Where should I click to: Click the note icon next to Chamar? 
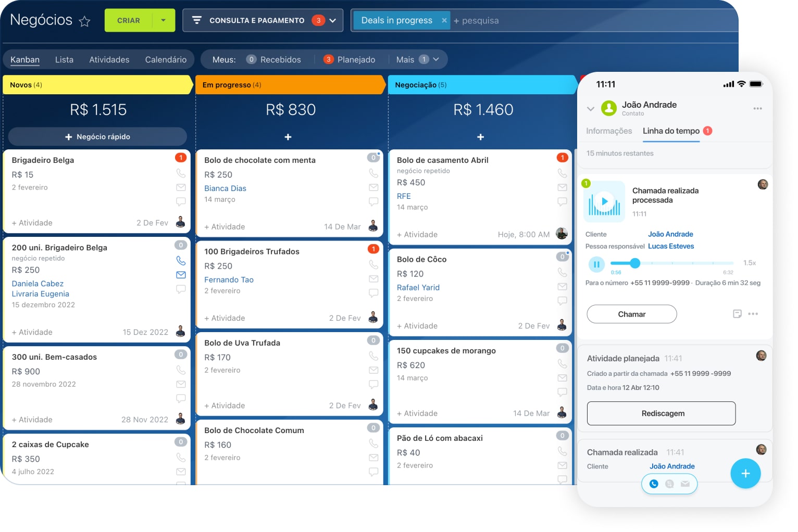tap(737, 314)
